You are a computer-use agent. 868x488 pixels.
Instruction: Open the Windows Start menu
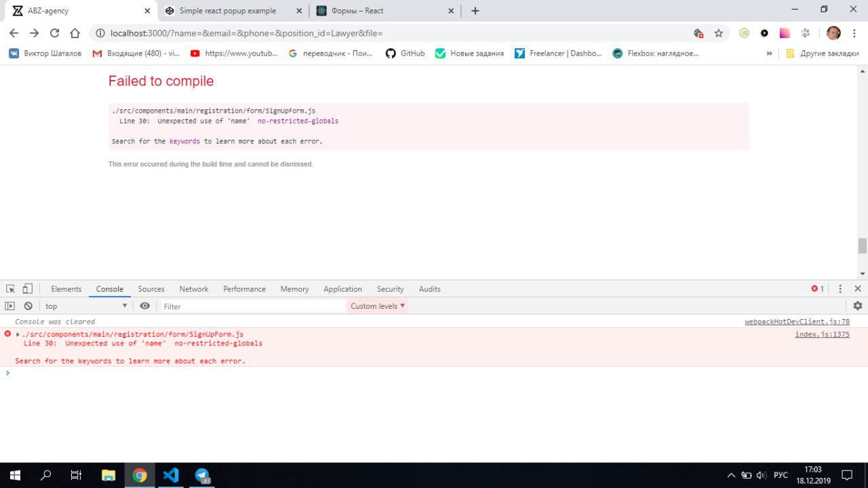pyautogui.click(x=15, y=475)
